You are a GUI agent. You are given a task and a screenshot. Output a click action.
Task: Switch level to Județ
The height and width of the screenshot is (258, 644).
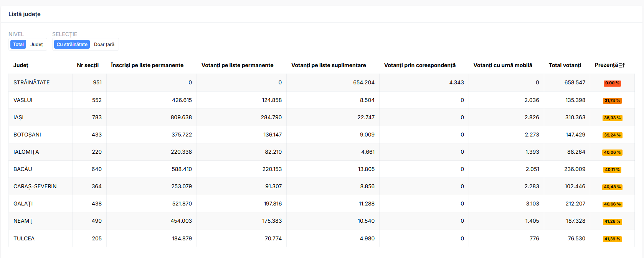click(36, 44)
